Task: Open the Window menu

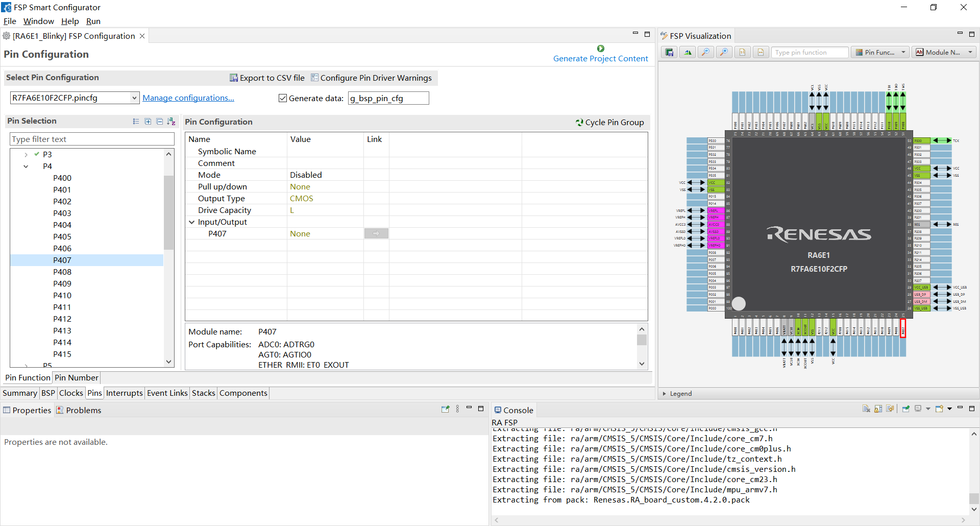Action: pyautogui.click(x=39, y=21)
